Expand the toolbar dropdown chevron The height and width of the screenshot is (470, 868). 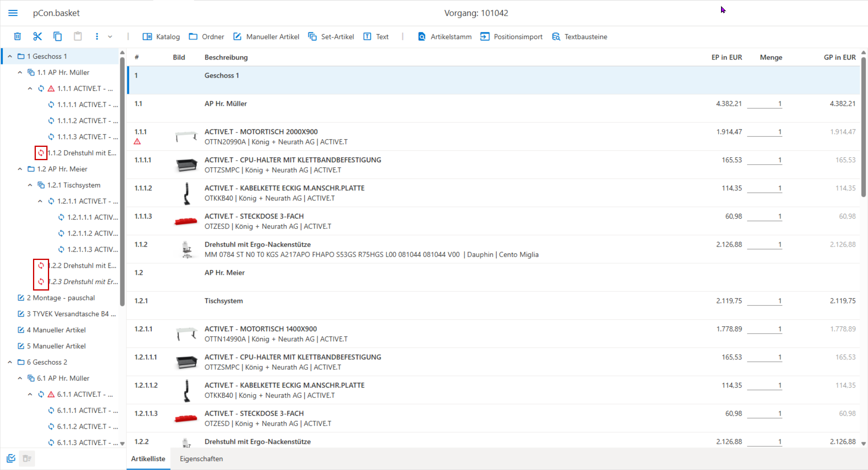pyautogui.click(x=110, y=37)
